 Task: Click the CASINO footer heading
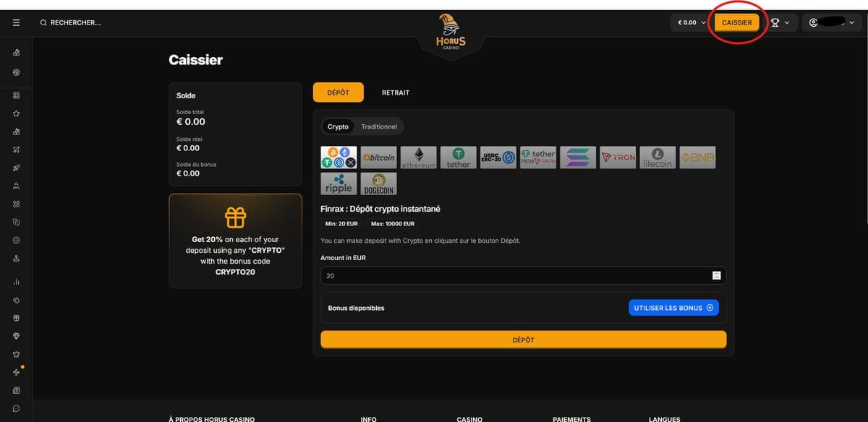tap(469, 418)
